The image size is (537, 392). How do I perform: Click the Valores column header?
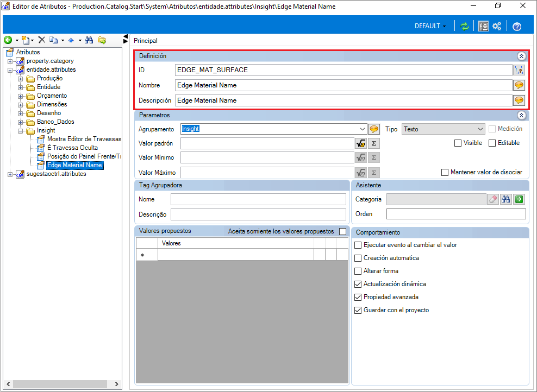(236, 243)
